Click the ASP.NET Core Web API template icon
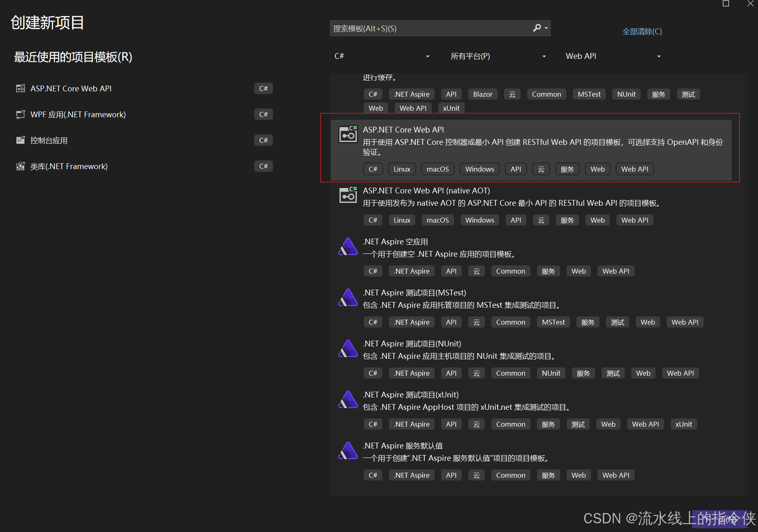 tap(348, 134)
